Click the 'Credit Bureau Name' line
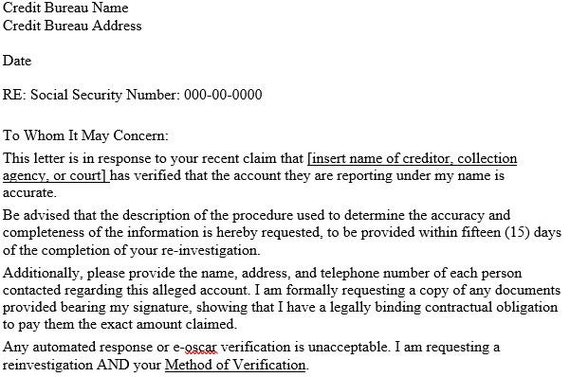The width and height of the screenshot is (570, 377). (65, 8)
